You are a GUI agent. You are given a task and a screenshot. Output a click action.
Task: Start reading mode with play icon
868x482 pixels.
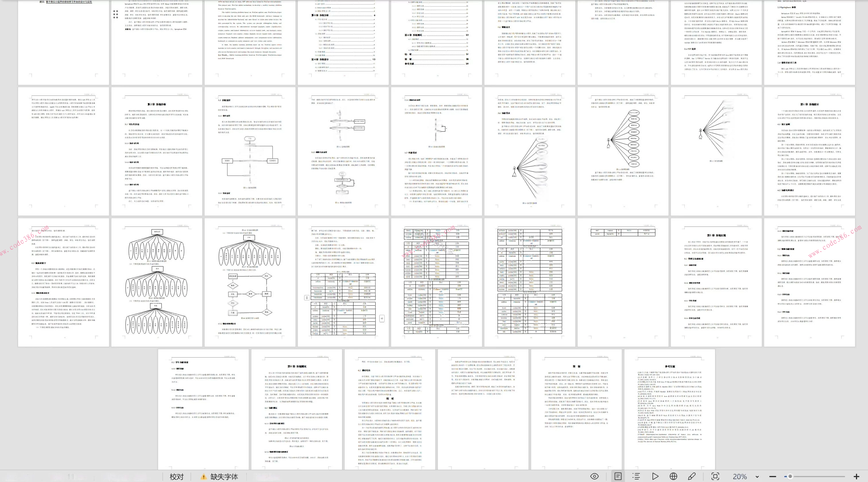click(x=655, y=476)
